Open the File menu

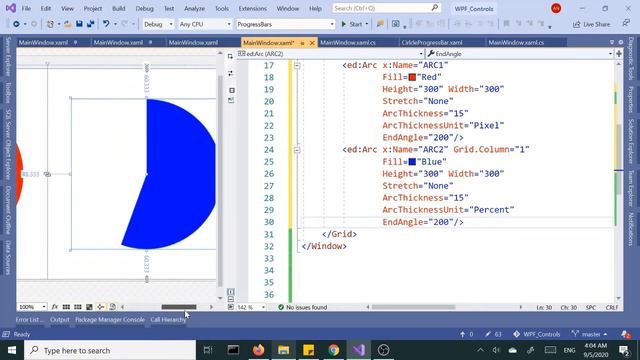coord(26,9)
